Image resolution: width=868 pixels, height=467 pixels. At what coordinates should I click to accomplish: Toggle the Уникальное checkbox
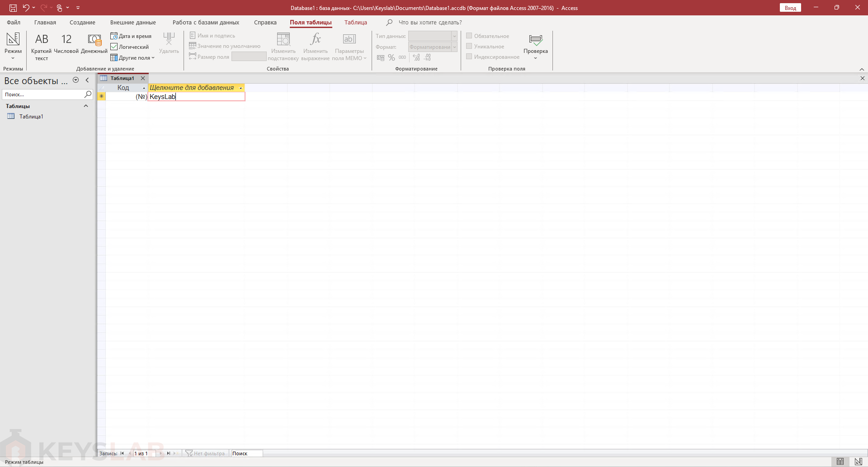469,46
